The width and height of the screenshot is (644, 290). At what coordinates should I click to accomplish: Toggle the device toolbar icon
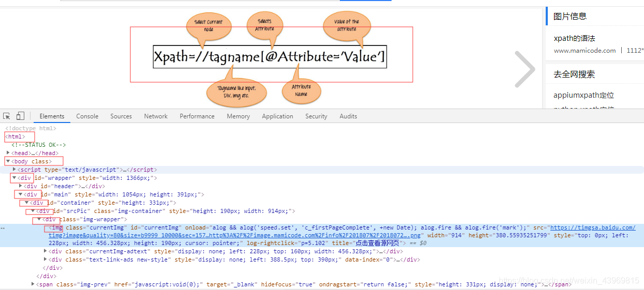[x=20, y=116]
